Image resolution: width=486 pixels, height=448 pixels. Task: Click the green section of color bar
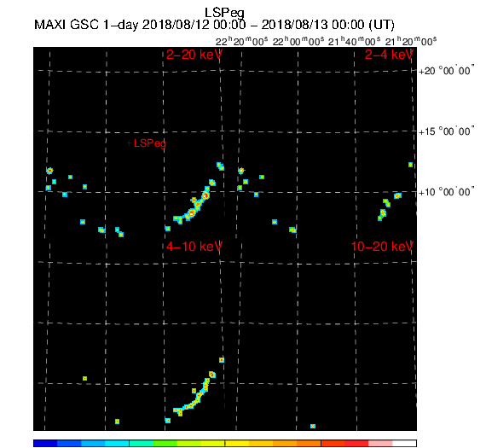tap(165, 443)
